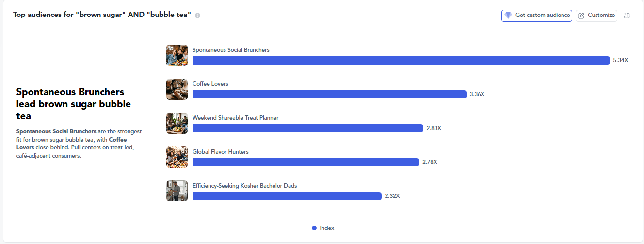This screenshot has height=244, width=644.
Task: Open the Spontaneous Social Brunchers thumbnail image
Action: click(177, 55)
